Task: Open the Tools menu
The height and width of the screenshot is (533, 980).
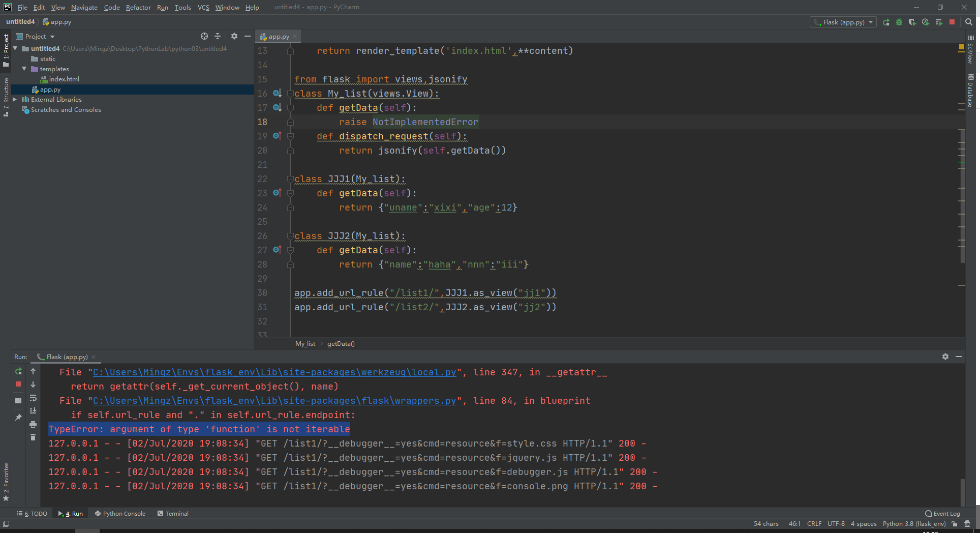Action: [x=182, y=7]
